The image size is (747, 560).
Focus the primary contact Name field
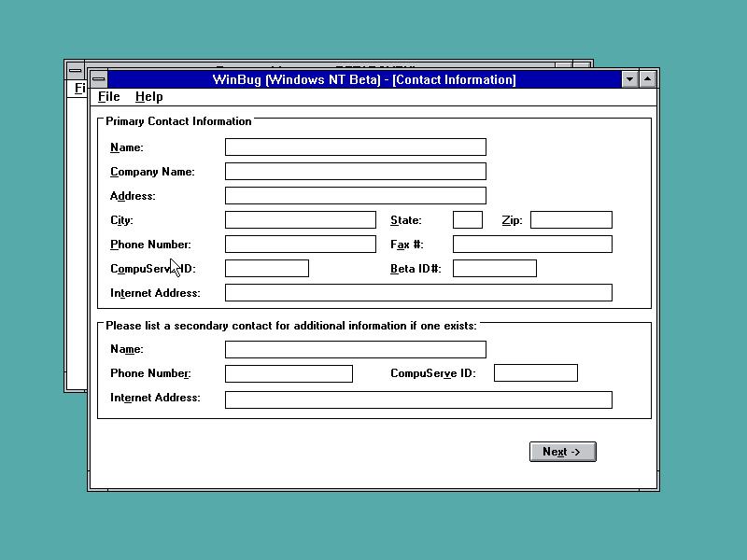click(x=356, y=147)
